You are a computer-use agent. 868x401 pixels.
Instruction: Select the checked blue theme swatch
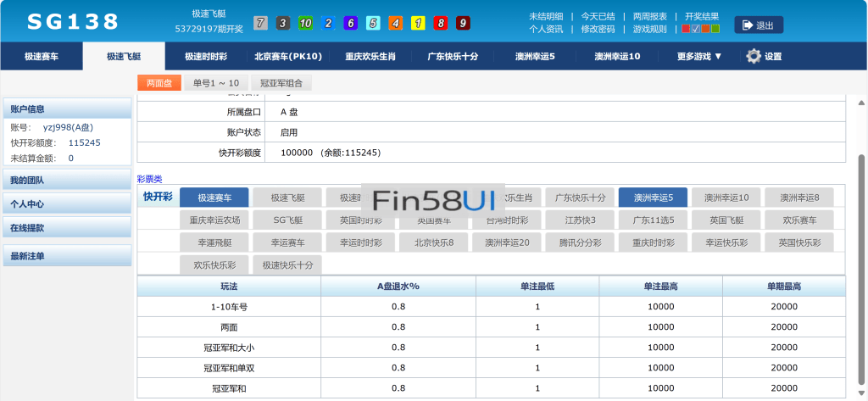[x=696, y=29]
